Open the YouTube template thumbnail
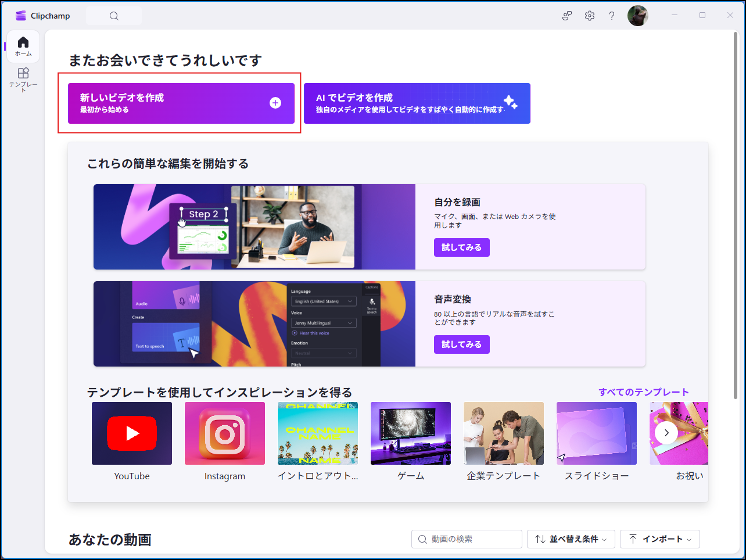 coord(132,433)
